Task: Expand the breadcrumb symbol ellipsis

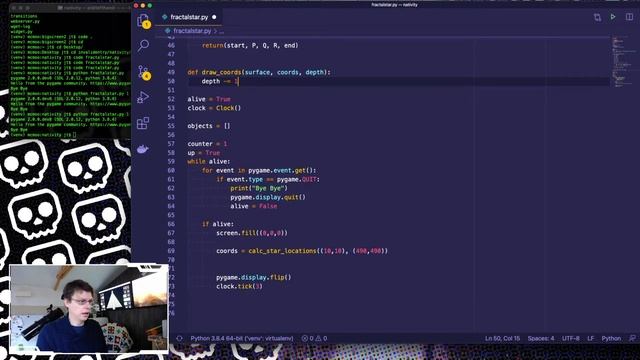Action: 222,31
